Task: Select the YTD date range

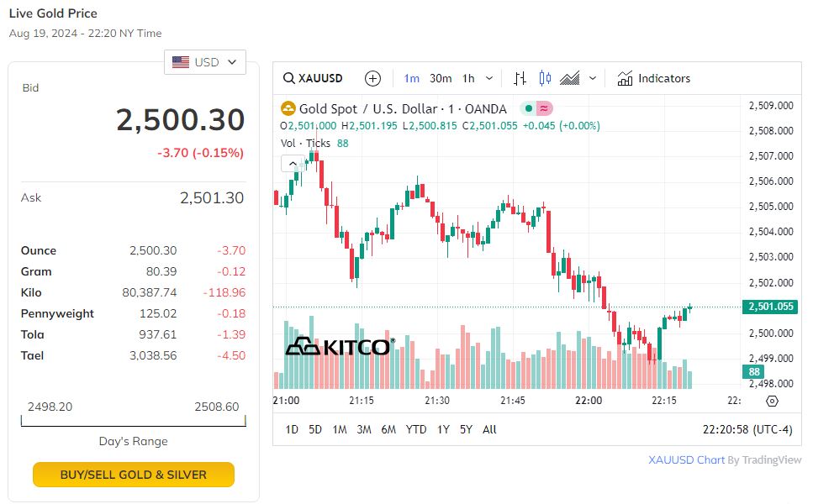Action: click(416, 429)
